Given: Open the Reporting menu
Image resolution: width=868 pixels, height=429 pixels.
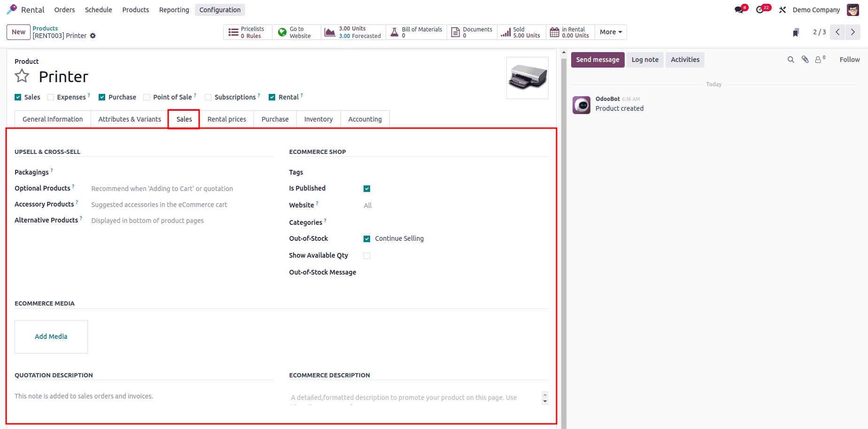Looking at the screenshot, I should point(174,9).
